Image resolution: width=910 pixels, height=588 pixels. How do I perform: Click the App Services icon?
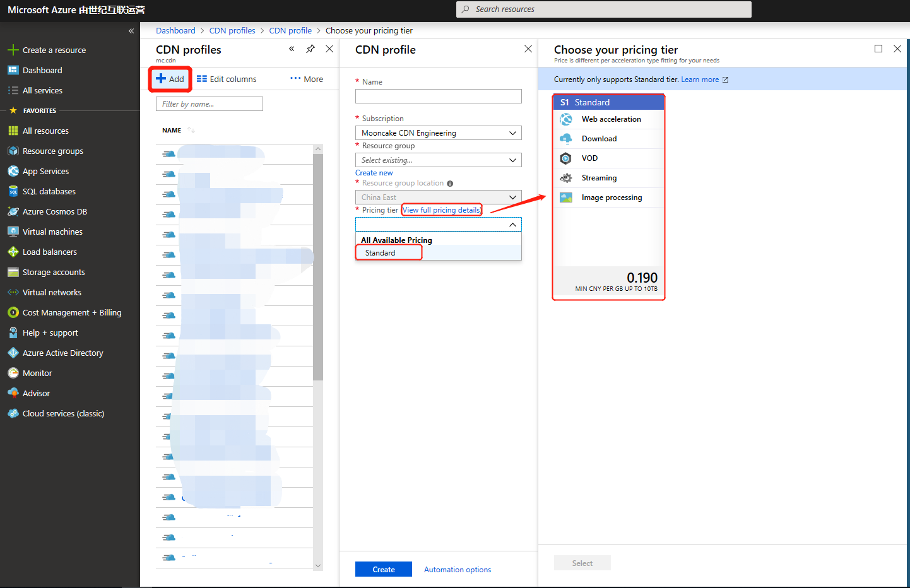[13, 171]
